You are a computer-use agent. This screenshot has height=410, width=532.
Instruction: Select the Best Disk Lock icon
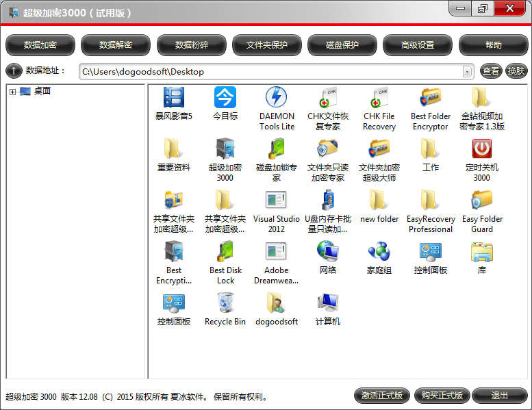[x=225, y=252]
